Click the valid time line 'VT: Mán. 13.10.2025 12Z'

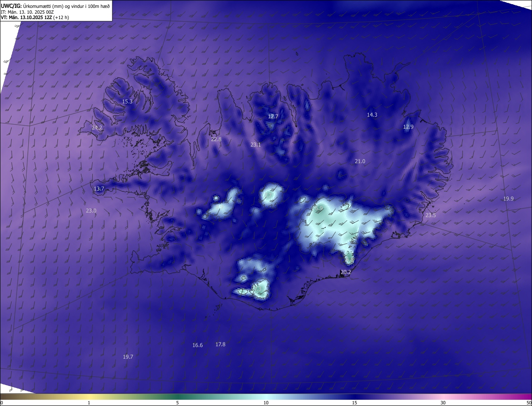tap(27, 18)
